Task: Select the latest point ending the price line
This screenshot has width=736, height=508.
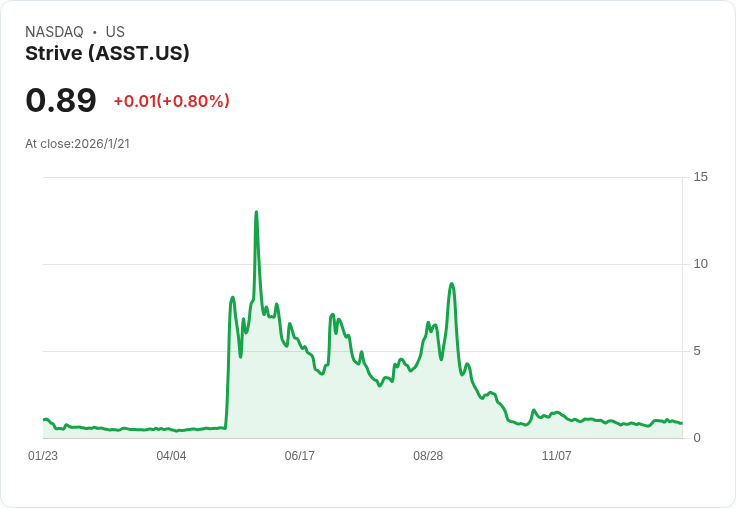Action: (681, 423)
